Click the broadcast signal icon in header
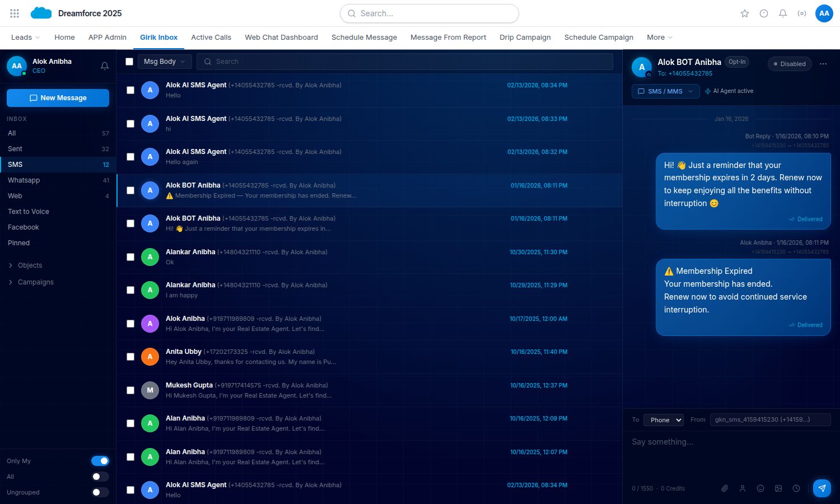The width and height of the screenshot is (840, 504). click(802, 13)
